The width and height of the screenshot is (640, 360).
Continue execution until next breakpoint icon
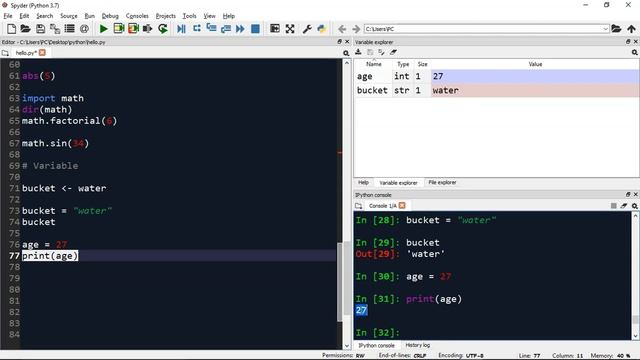click(x=240, y=29)
